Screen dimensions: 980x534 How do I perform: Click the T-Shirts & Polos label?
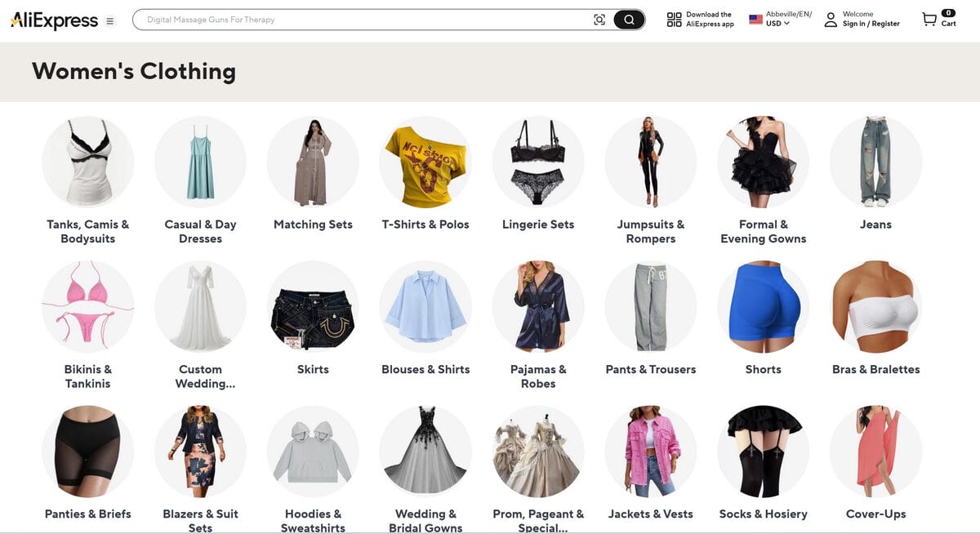pyautogui.click(x=425, y=225)
